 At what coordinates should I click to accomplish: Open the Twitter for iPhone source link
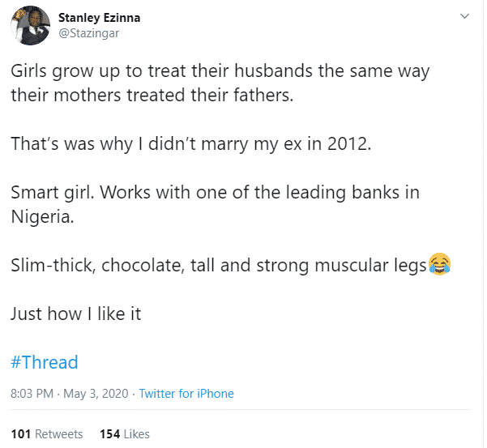(x=186, y=394)
